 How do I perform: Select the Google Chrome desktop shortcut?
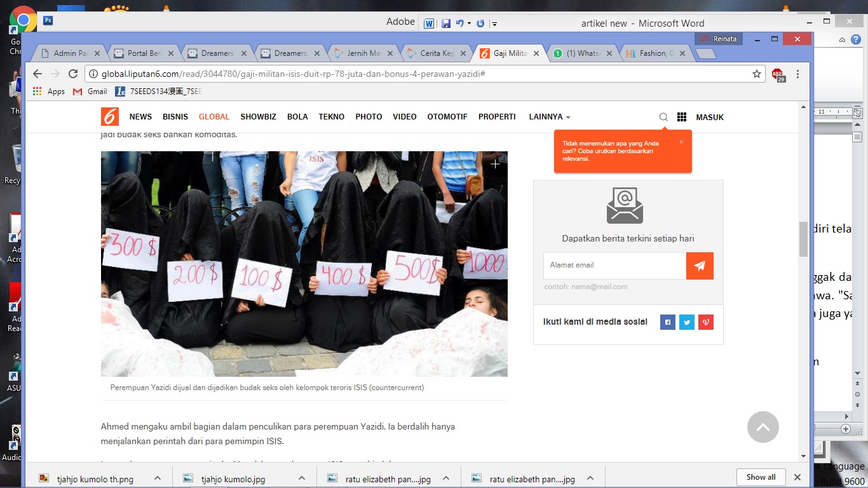tap(23, 29)
